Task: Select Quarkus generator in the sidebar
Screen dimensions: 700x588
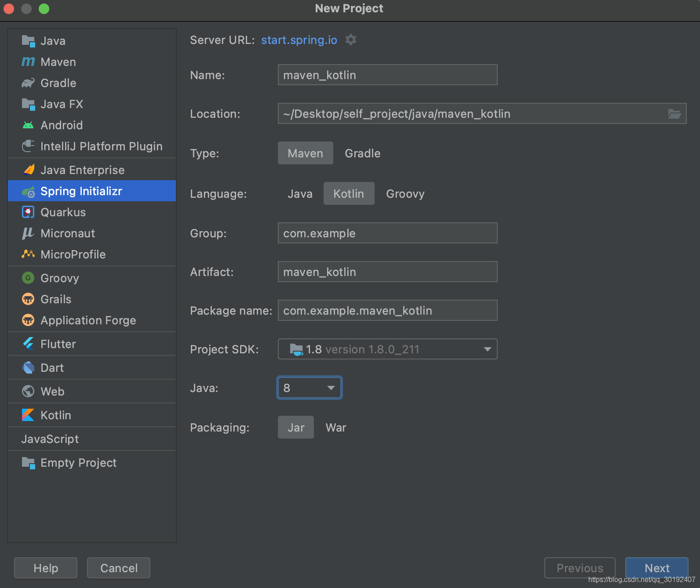Action: pyautogui.click(x=92, y=212)
